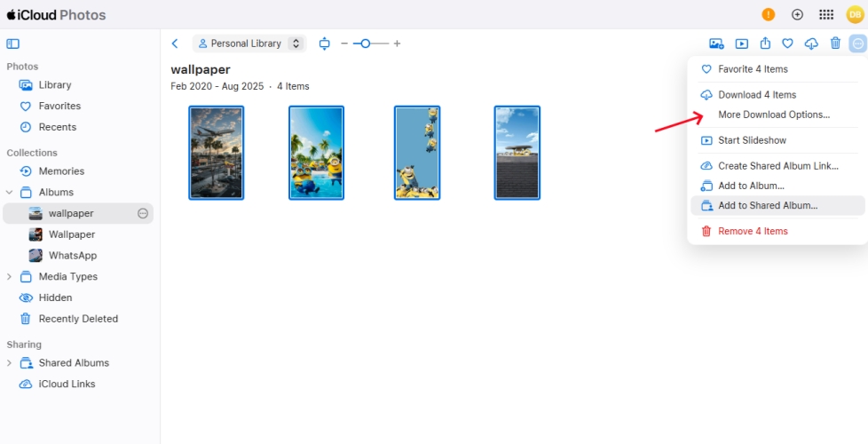Open Recently Deleted in sidebar

tap(77, 318)
